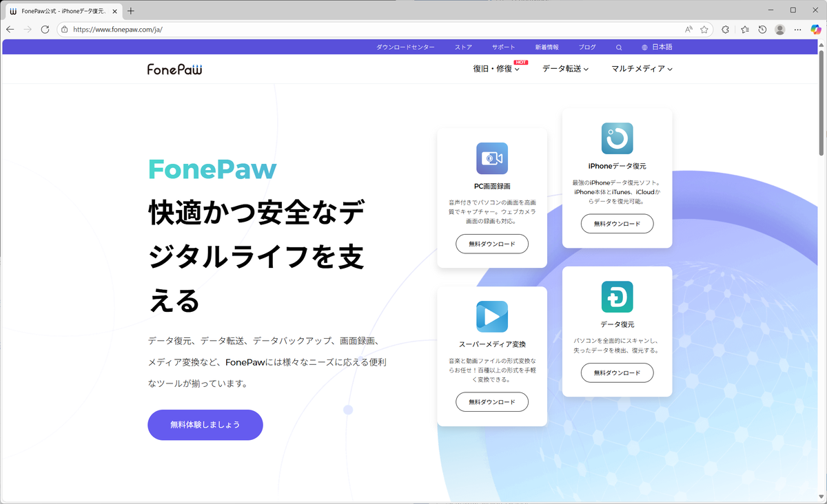Click the FonePaw gradient hero heading

[212, 169]
